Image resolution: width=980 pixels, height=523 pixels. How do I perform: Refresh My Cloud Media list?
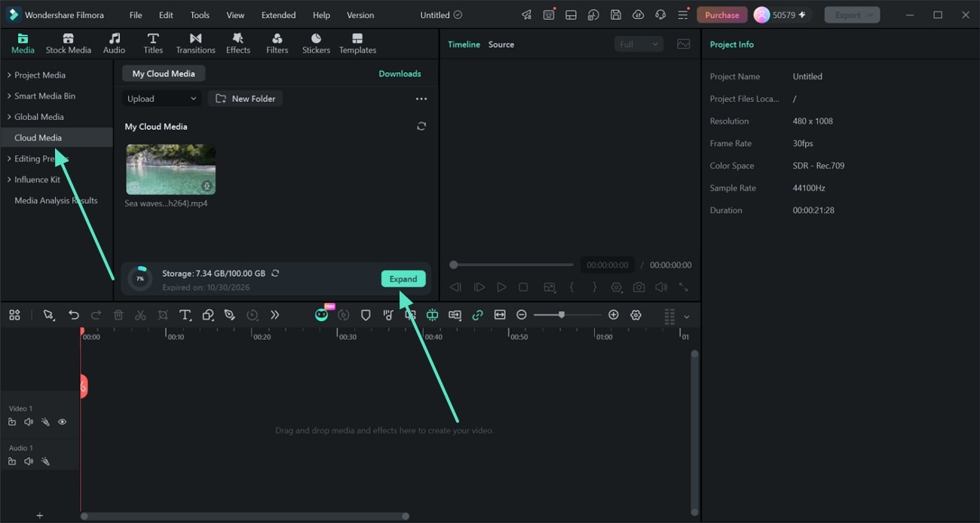(421, 127)
